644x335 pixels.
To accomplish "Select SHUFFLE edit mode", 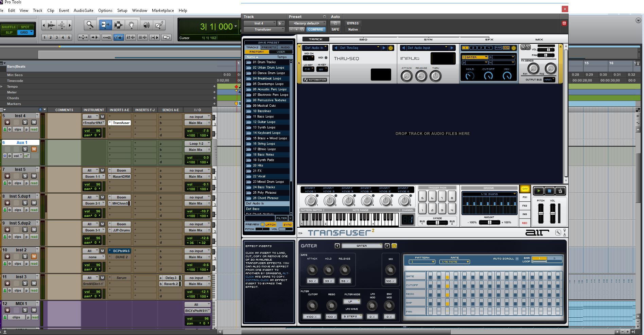I will (9, 27).
